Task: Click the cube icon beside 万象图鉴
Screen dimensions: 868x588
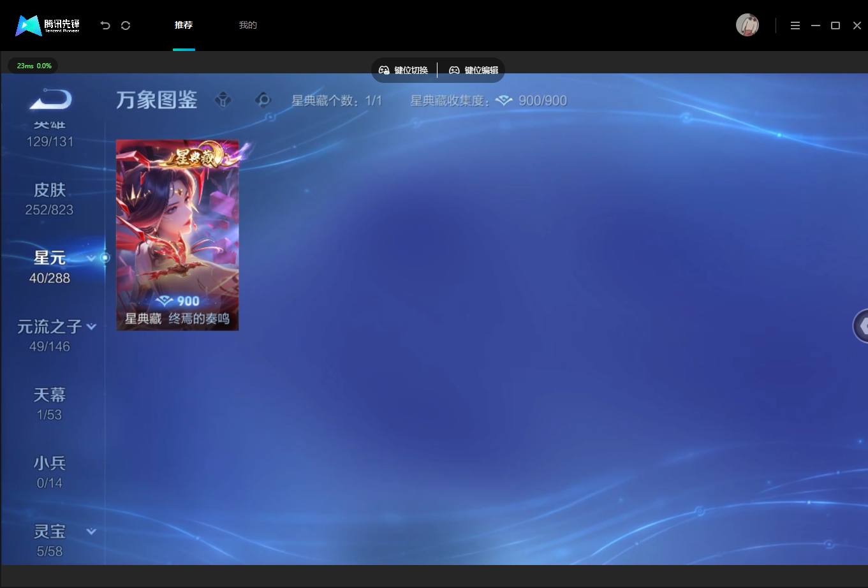Action: [223, 100]
